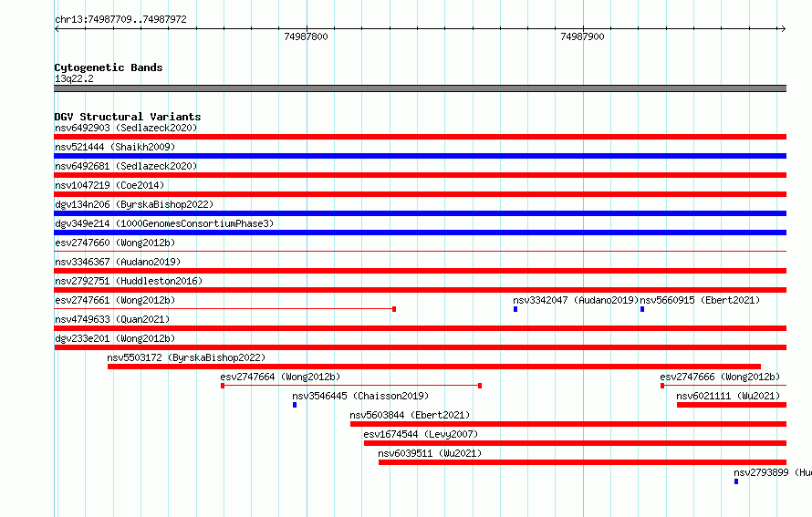Image resolution: width=812 pixels, height=517 pixels.
Task: Click the small blue nsv3342047 (Audano2019) marker
Action: click(515, 309)
